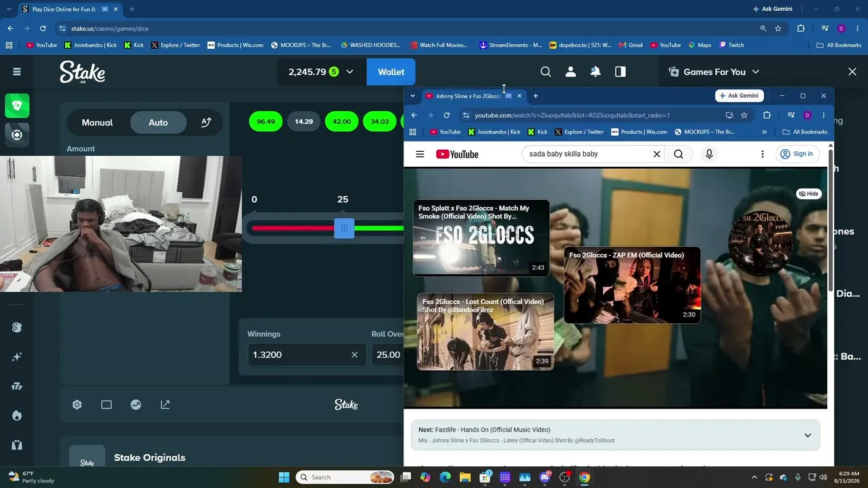The image size is (868, 488).
Task: Click the Fso 2Gloccs channel circle
Action: (761, 241)
